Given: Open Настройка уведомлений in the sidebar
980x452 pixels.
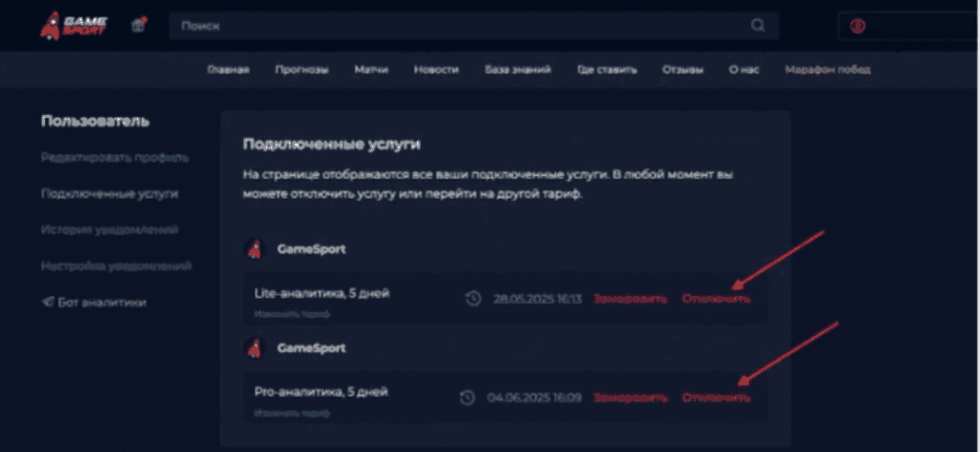Looking at the screenshot, I should coord(116,265).
